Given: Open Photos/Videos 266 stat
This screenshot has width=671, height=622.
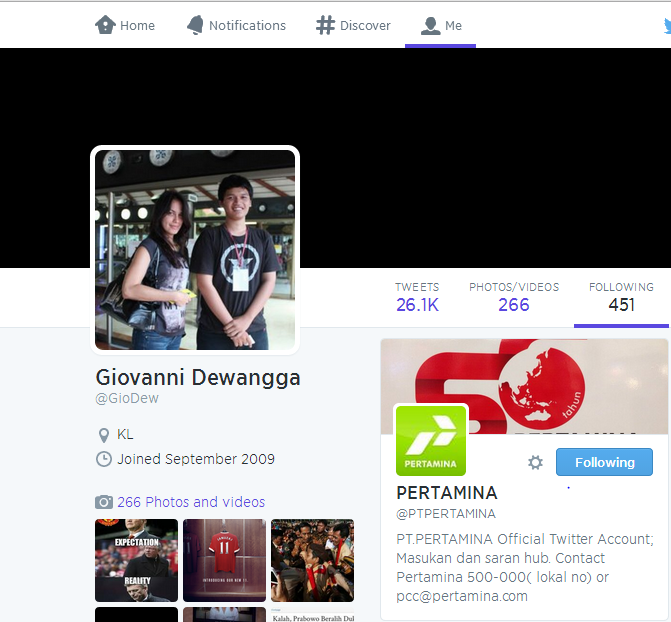Looking at the screenshot, I should (514, 298).
